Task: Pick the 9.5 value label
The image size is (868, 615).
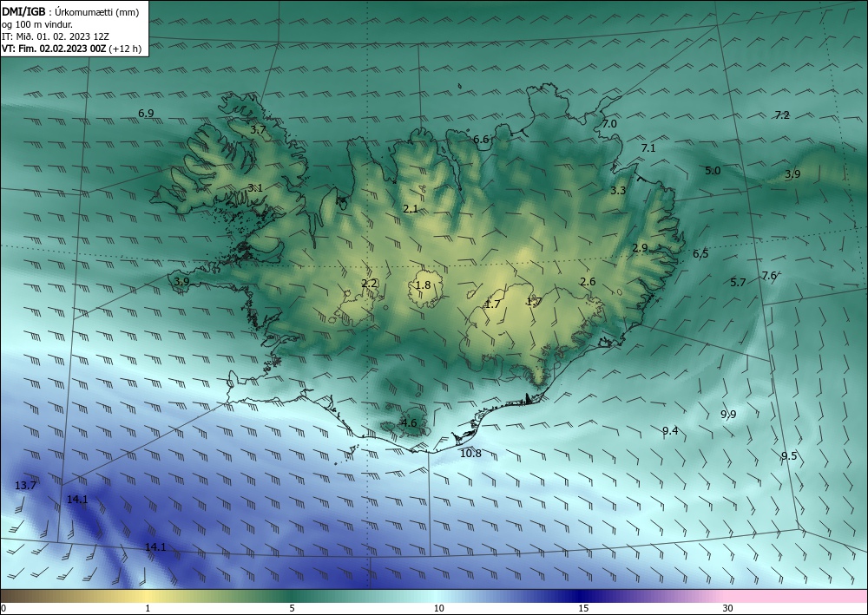Action: (x=789, y=455)
